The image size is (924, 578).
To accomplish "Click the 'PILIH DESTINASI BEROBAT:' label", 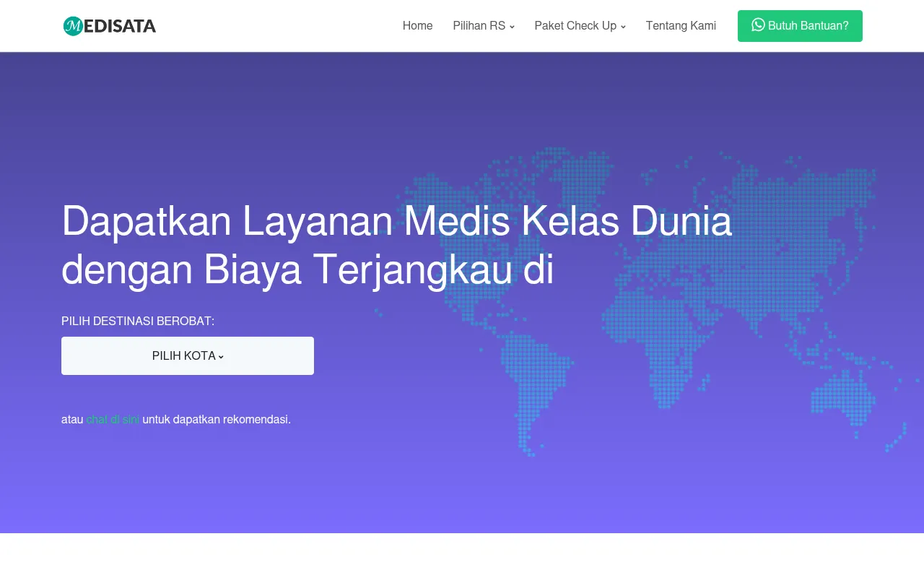I will point(138,321).
